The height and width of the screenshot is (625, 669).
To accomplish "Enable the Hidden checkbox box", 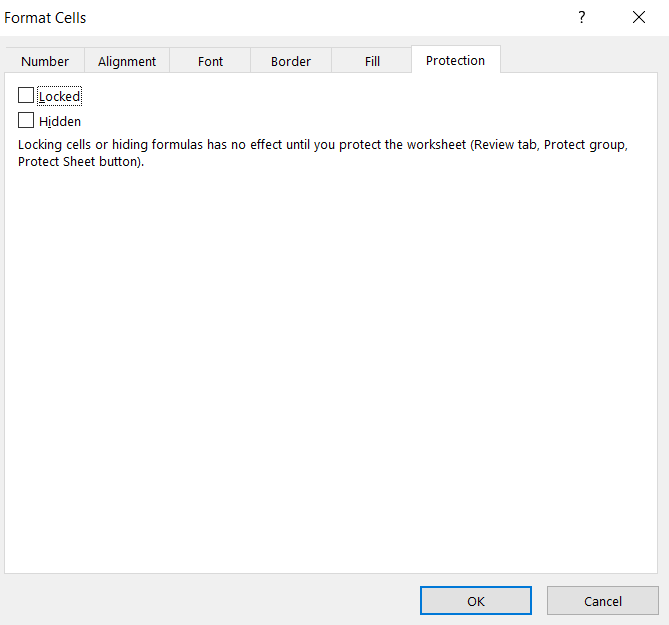I will pos(26,120).
